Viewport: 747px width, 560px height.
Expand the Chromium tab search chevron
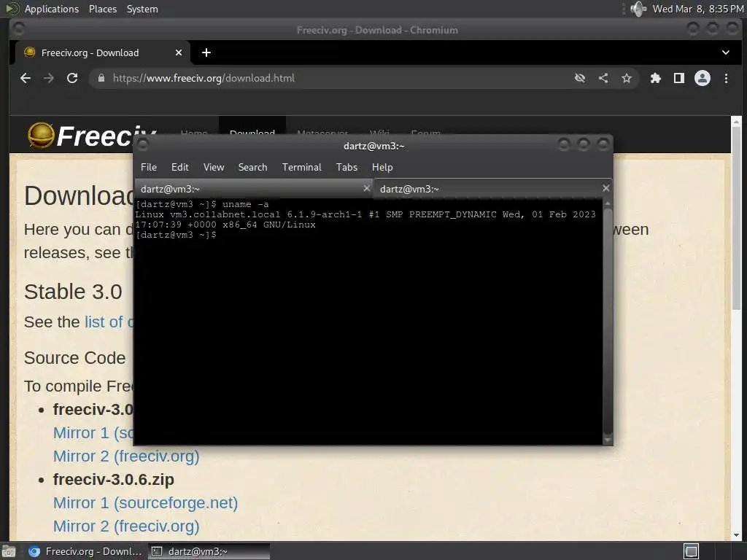(x=726, y=52)
